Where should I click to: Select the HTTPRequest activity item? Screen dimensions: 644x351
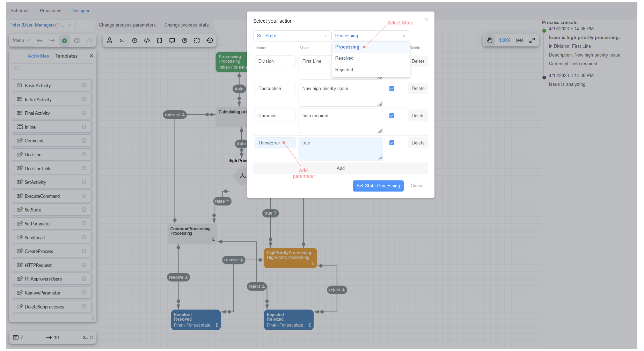[x=52, y=265]
